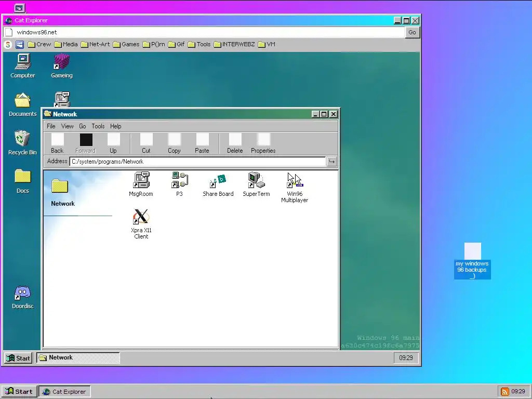The image size is (532, 399).
Task: Expand the P()rn bookmarks folder
Action: click(154, 45)
